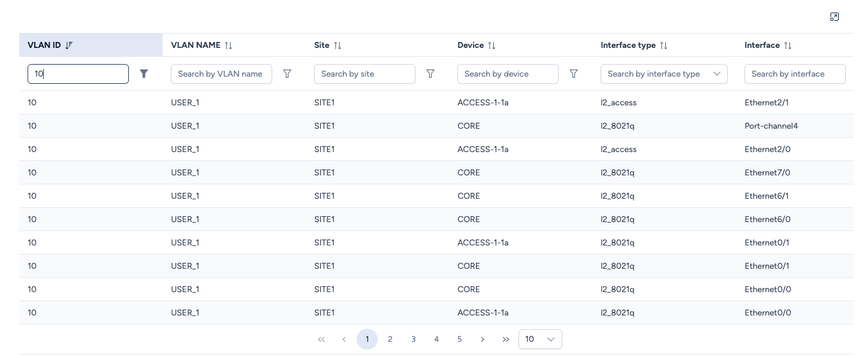The height and width of the screenshot is (358, 868).
Task: Open the Device filter options
Action: tap(574, 74)
